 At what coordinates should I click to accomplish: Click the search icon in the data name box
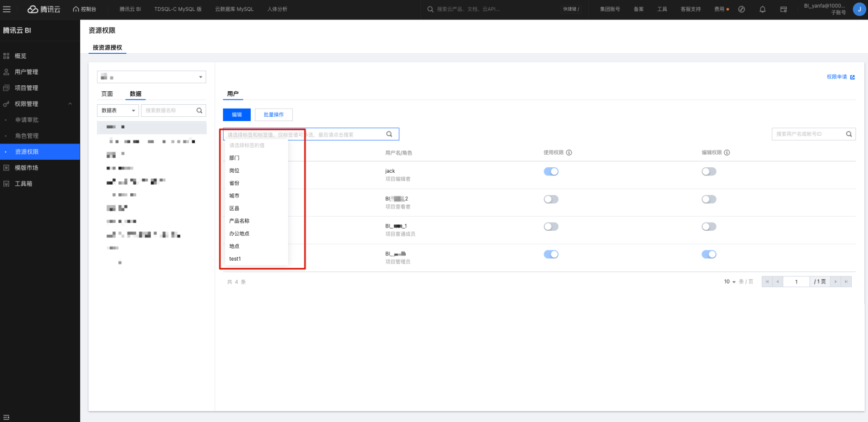[x=199, y=110]
